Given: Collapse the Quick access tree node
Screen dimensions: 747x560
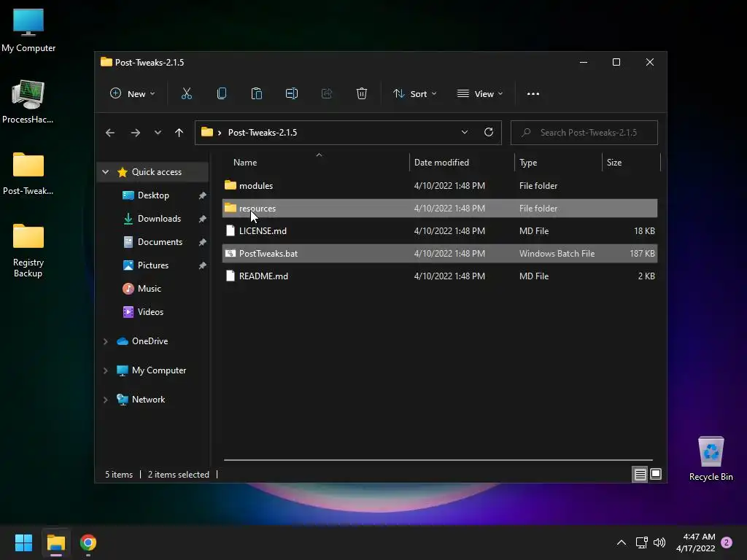Looking at the screenshot, I should coord(106,172).
